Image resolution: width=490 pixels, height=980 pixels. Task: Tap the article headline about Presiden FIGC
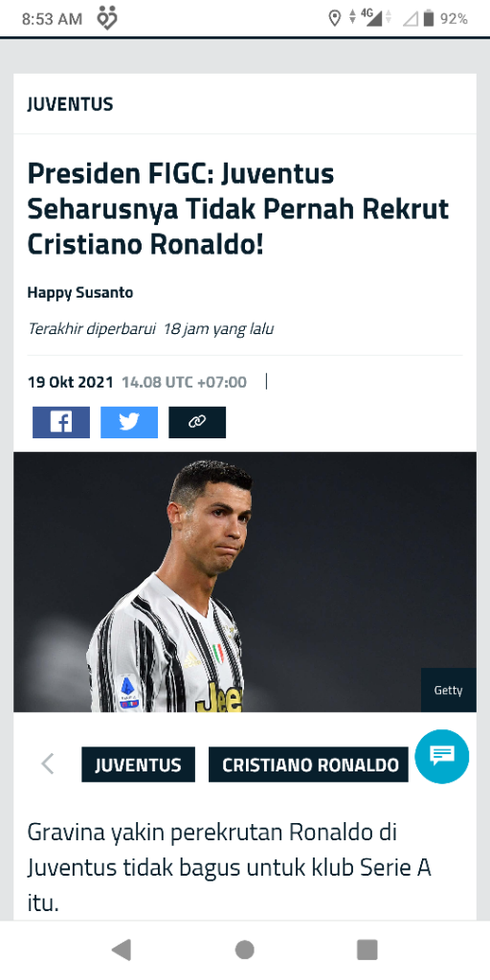(238, 210)
